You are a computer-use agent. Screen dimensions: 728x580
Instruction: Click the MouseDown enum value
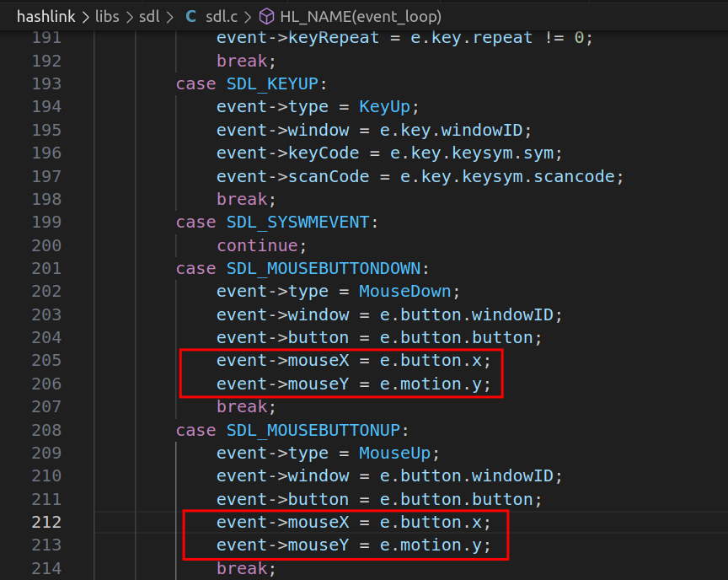click(404, 292)
